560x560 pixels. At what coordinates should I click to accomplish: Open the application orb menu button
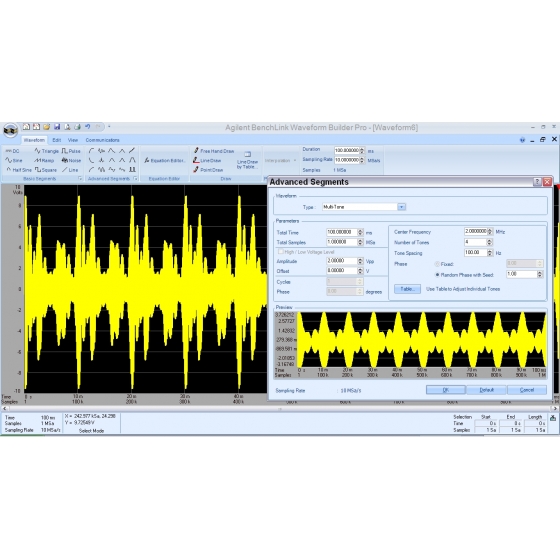[10, 130]
